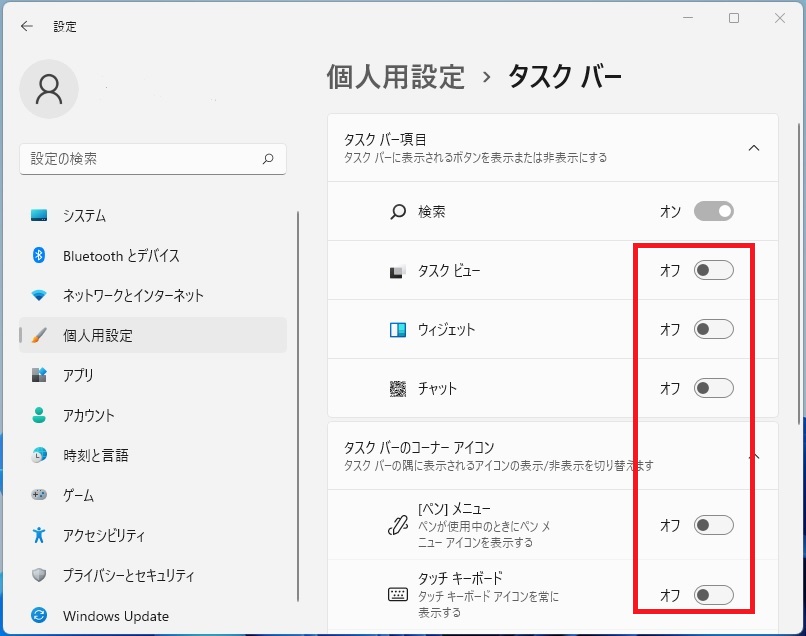Click the アカウント person icon

39,415
